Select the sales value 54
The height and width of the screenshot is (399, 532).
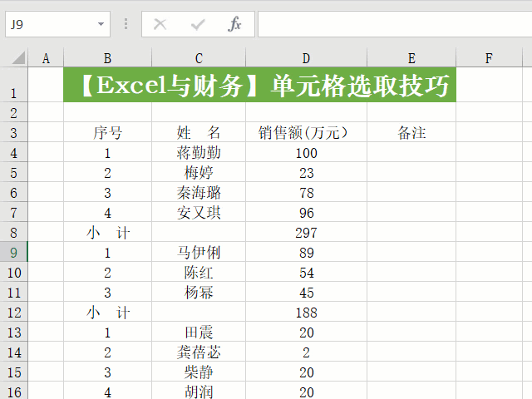pyautogui.click(x=307, y=272)
